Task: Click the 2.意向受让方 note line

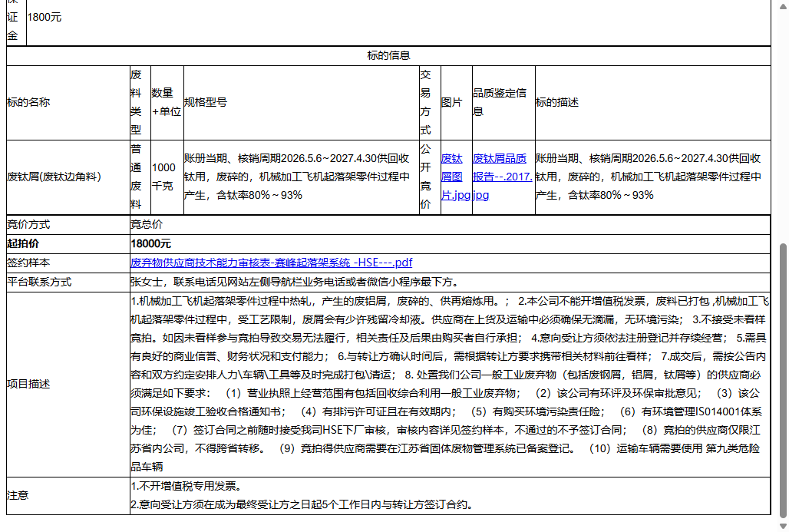Action: [302, 504]
